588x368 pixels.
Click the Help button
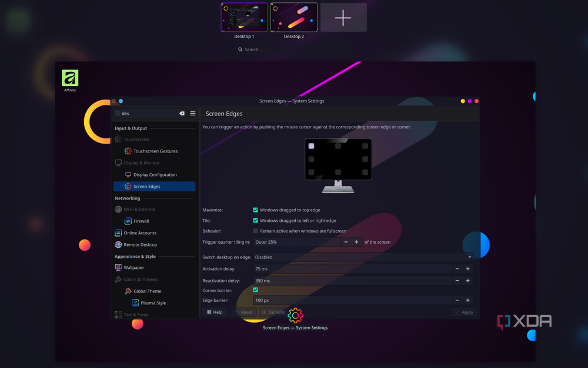[215, 312]
